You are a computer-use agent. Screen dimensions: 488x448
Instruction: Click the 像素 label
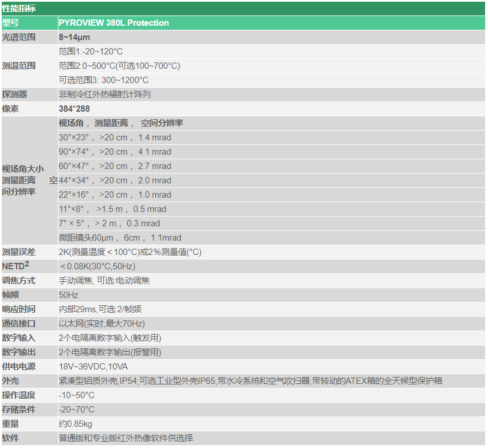(10, 108)
